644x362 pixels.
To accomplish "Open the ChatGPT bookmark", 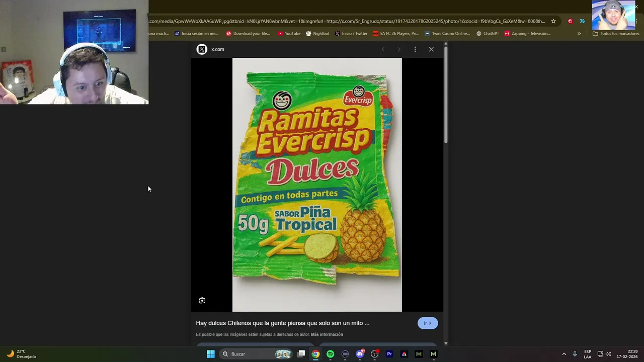I will pos(488,34).
